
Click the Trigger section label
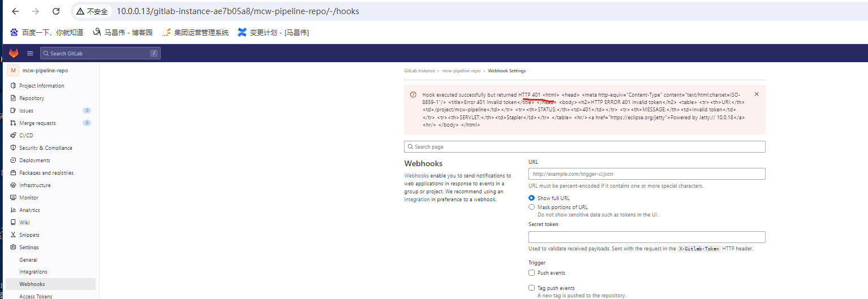(537, 263)
